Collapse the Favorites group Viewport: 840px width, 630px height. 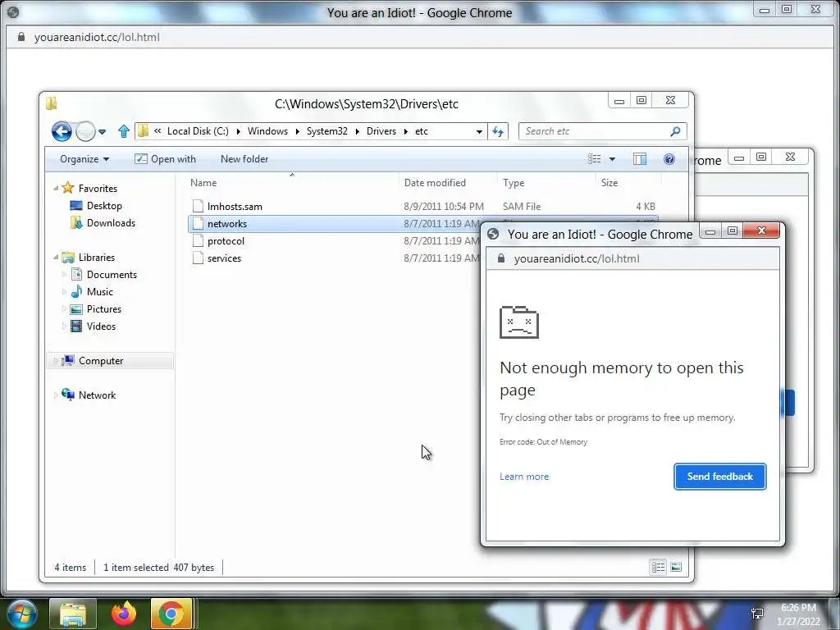coord(56,188)
